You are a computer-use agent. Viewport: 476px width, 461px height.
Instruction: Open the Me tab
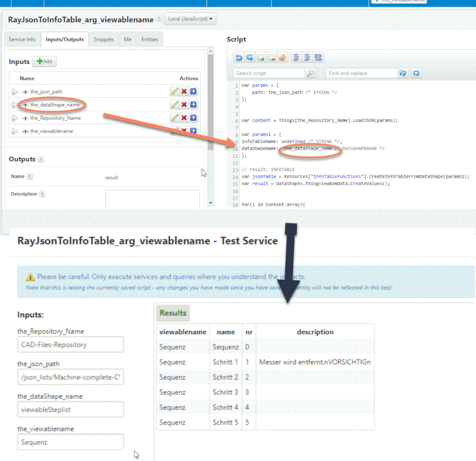click(128, 40)
